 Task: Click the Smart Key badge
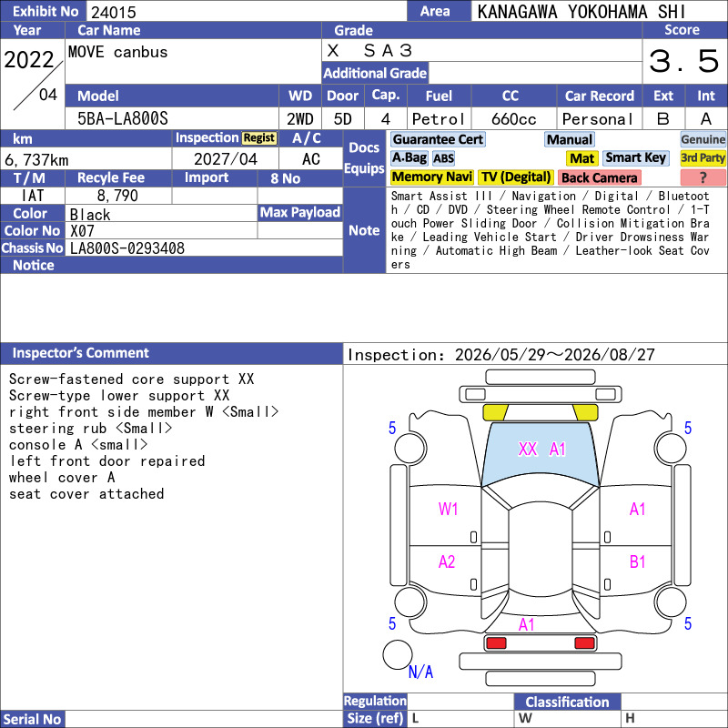pos(635,158)
